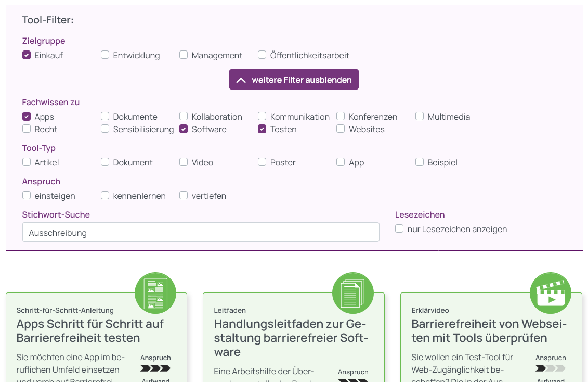Collapse filters with weitere Filter ausblenden

pyautogui.click(x=294, y=79)
